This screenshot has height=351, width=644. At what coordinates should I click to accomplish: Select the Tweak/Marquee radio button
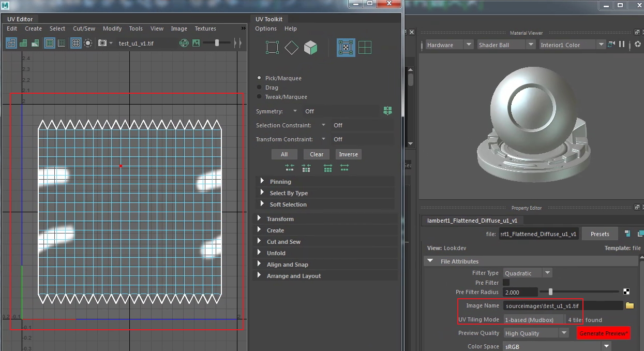260,97
